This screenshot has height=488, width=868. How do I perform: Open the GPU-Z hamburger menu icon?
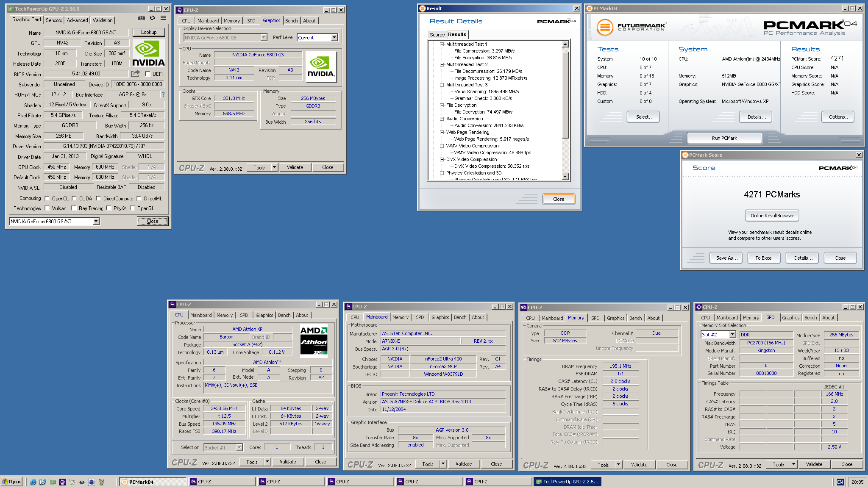(163, 18)
